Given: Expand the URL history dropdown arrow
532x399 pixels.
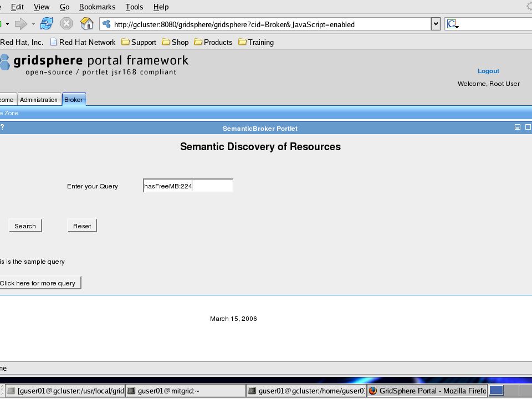Looking at the screenshot, I should coord(436,24).
